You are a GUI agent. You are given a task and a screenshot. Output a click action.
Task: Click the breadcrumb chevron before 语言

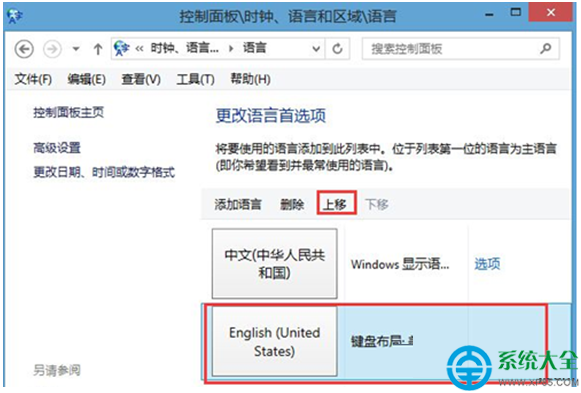pyautogui.click(x=231, y=49)
